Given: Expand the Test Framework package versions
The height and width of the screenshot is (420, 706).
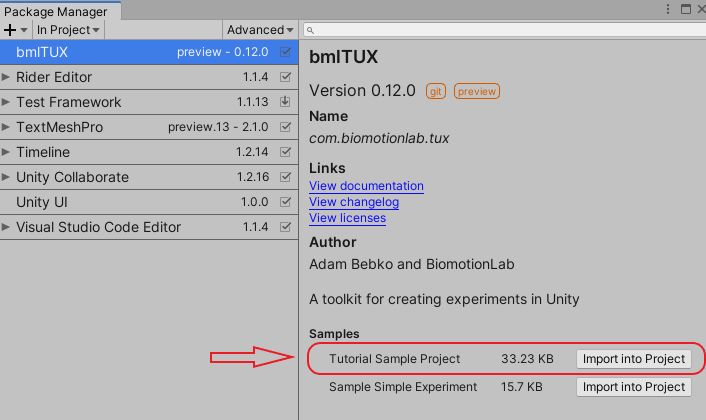Looking at the screenshot, I should pos(5,102).
